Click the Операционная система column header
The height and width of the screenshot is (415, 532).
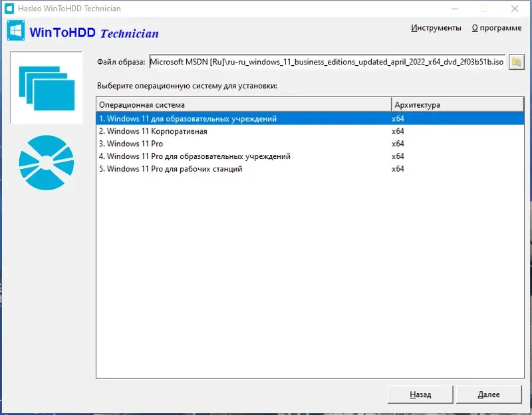243,105
